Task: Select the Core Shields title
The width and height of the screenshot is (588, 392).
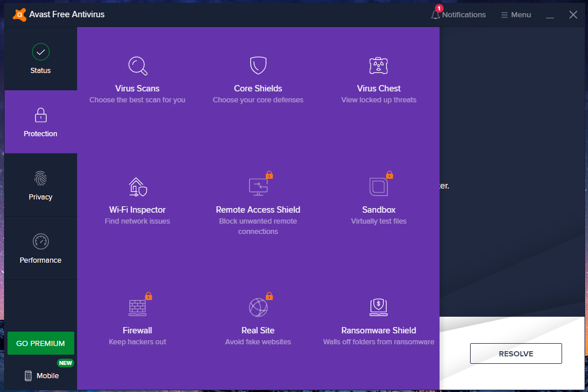Action: (x=258, y=89)
